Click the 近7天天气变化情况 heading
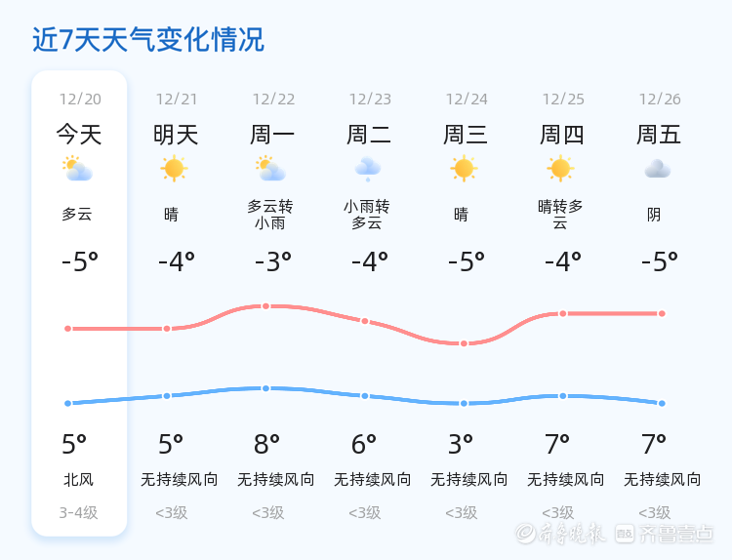 tap(148, 40)
